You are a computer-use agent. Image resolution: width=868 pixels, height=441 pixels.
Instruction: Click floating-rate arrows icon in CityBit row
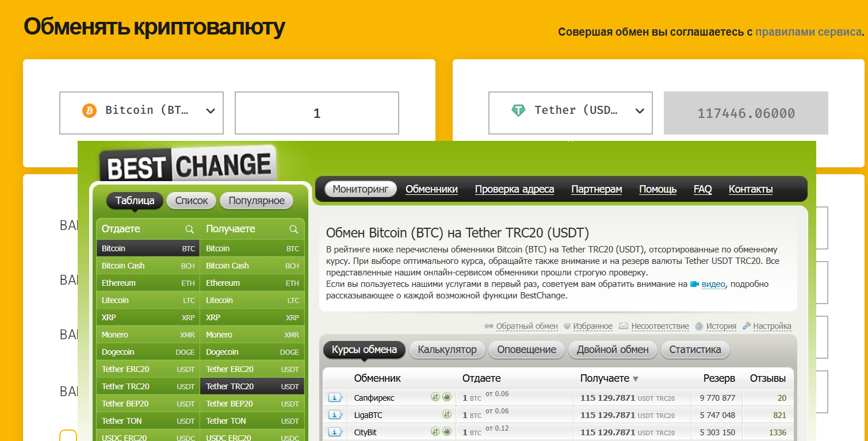[x=435, y=431]
